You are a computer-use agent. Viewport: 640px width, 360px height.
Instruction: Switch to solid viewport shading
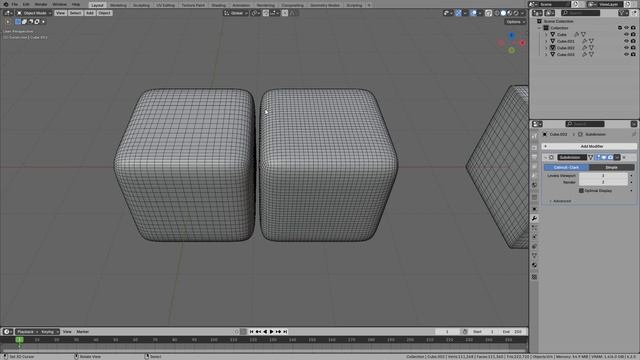click(503, 13)
